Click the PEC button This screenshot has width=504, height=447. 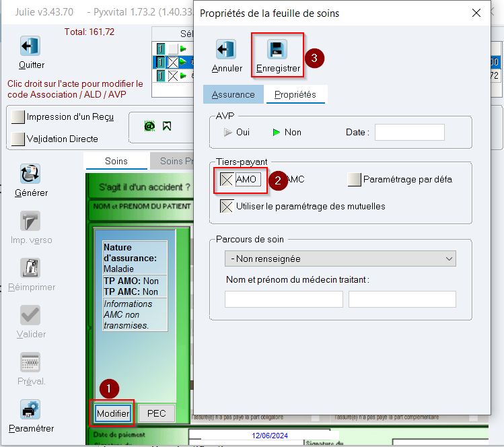point(157,413)
